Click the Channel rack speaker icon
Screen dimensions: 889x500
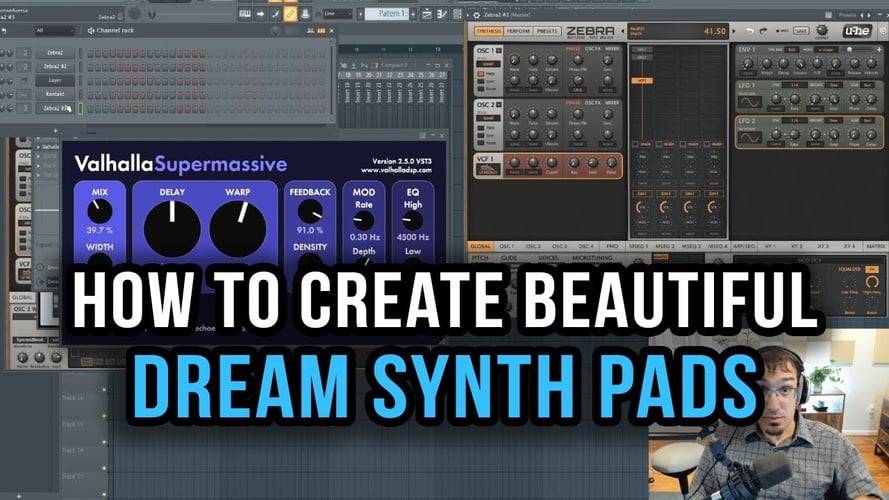pyautogui.click(x=91, y=31)
